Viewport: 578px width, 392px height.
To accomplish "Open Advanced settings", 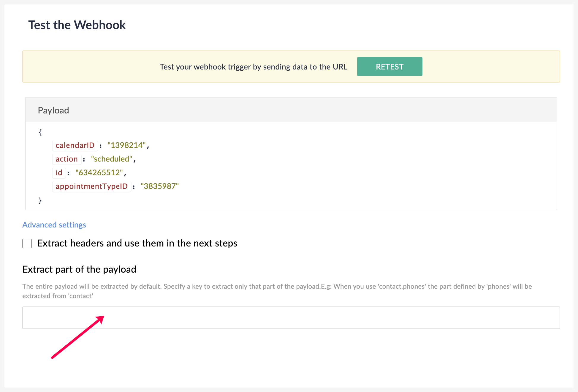I will [x=54, y=225].
